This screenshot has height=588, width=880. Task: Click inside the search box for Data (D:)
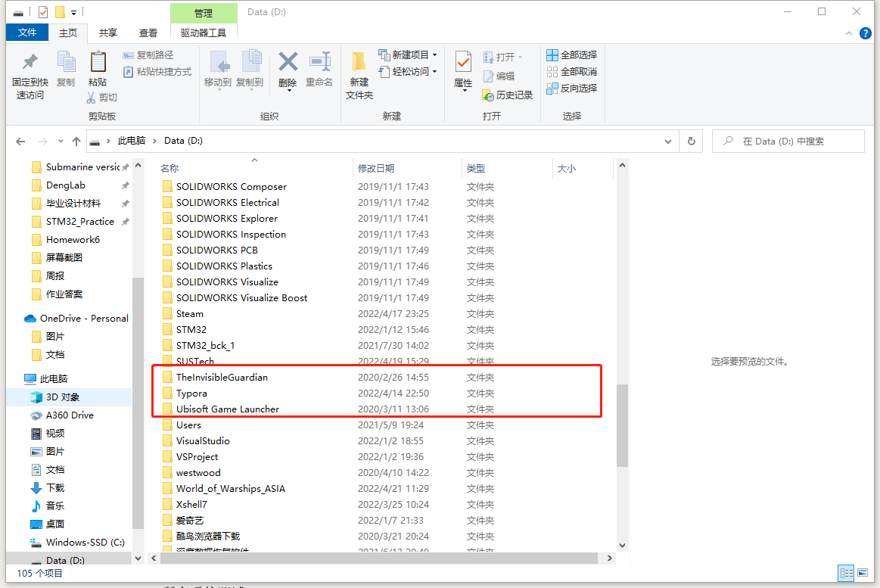coord(787,141)
